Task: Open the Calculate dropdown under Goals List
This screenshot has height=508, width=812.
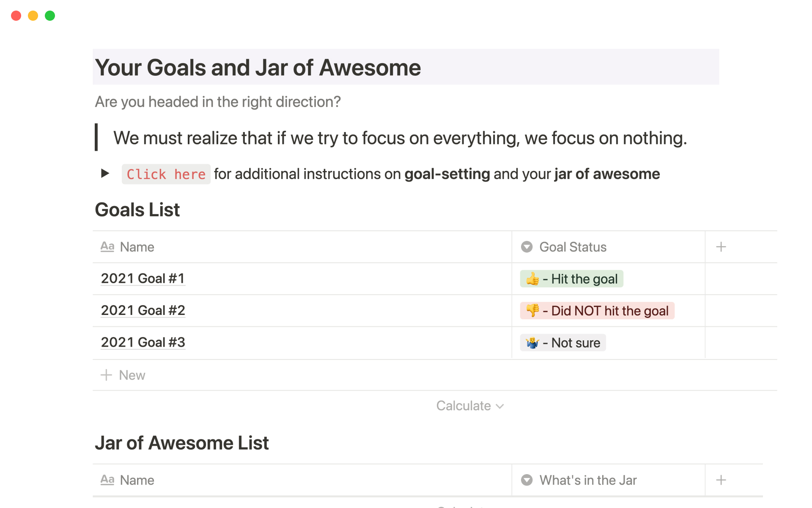Action: click(x=470, y=406)
